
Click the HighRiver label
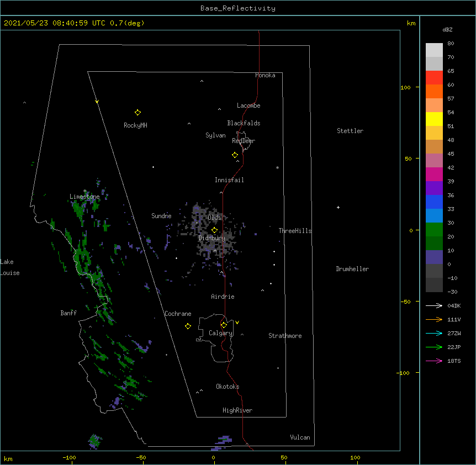(x=237, y=410)
